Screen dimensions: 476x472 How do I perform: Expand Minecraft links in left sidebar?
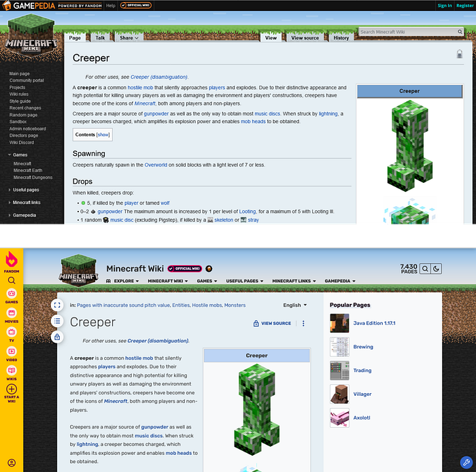click(x=24, y=203)
